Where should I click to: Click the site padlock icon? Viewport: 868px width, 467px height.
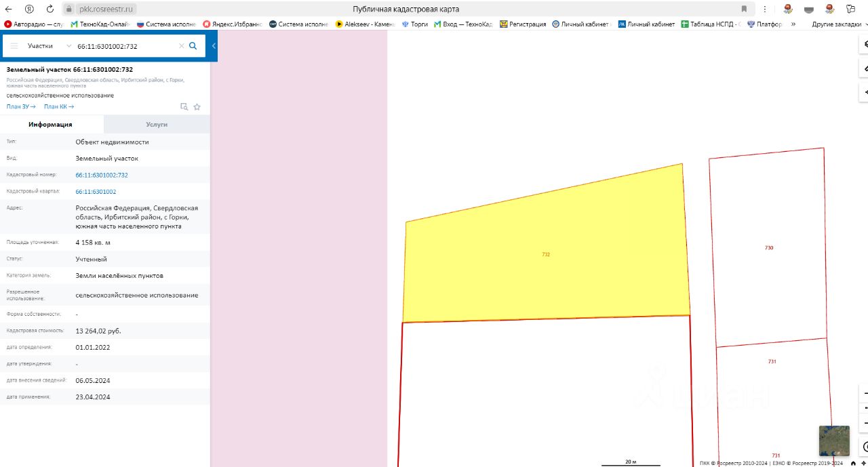pos(69,9)
